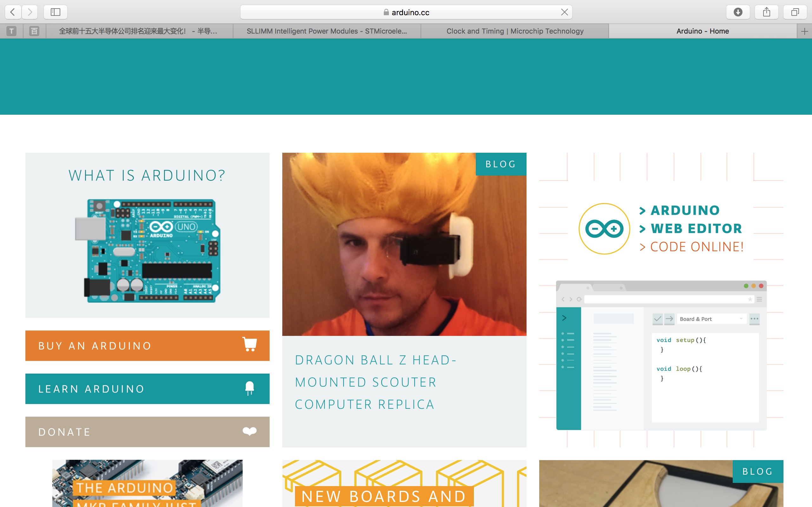The width and height of the screenshot is (812, 507).
Task: Click the DONATE button
Action: tap(147, 432)
